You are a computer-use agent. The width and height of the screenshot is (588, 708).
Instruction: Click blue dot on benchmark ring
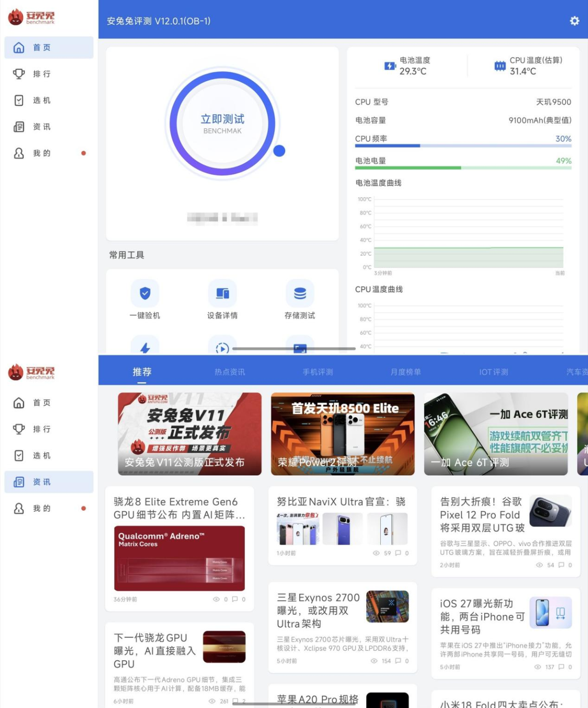(x=279, y=151)
